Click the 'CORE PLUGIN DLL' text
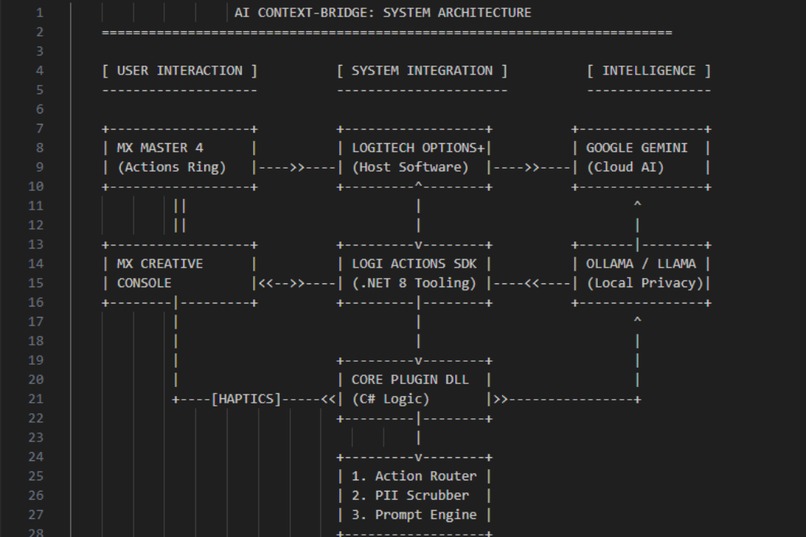Screen dimensions: 806x537 click(x=410, y=380)
